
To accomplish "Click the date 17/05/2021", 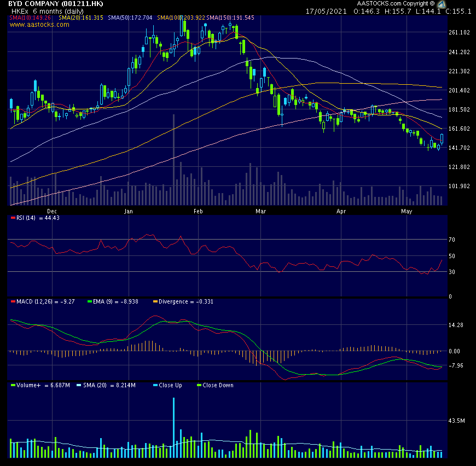I will (x=326, y=11).
